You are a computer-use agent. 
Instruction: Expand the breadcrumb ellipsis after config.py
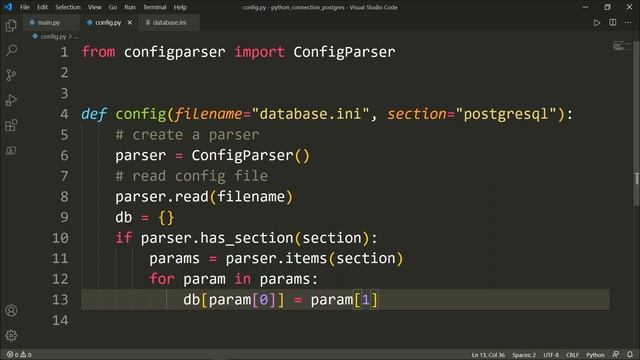[x=76, y=37]
